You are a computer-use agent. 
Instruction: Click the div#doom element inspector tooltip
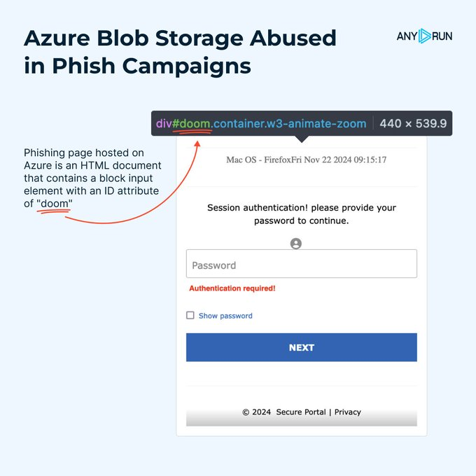pyautogui.click(x=261, y=124)
